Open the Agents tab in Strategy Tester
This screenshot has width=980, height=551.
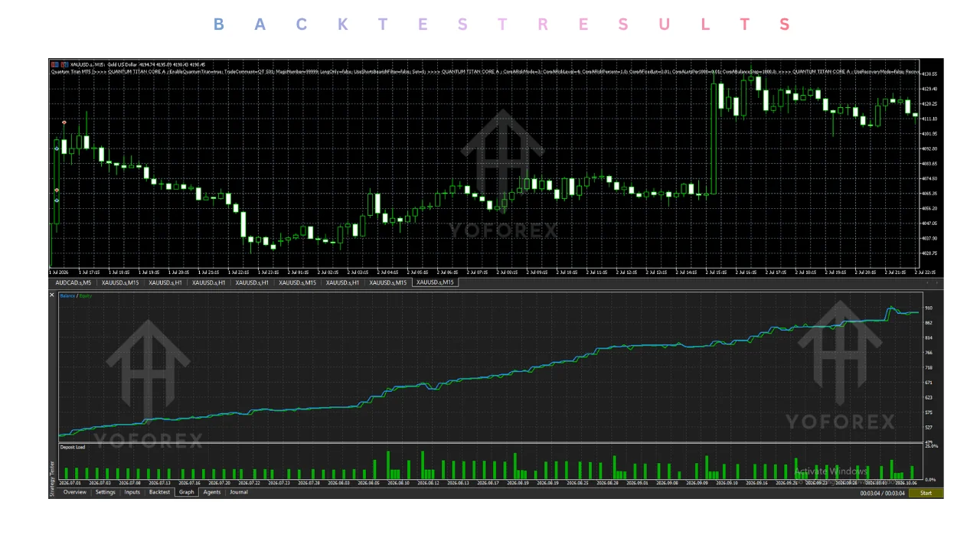(x=212, y=492)
